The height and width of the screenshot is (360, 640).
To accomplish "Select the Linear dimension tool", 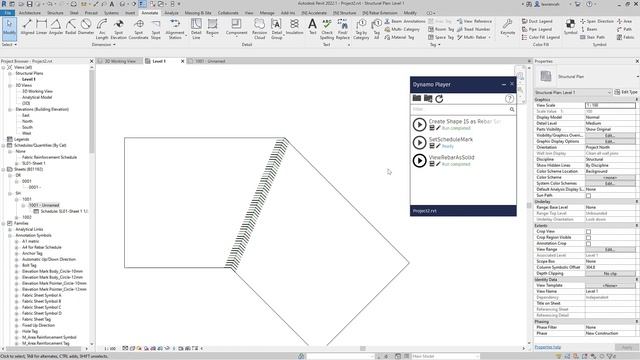I will 42,27.
